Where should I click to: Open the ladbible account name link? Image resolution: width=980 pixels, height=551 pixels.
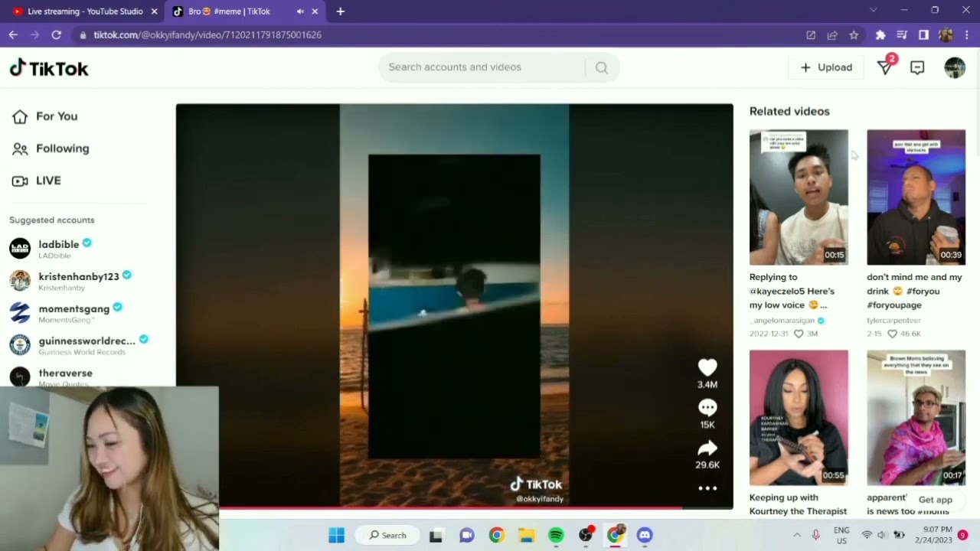click(x=59, y=244)
